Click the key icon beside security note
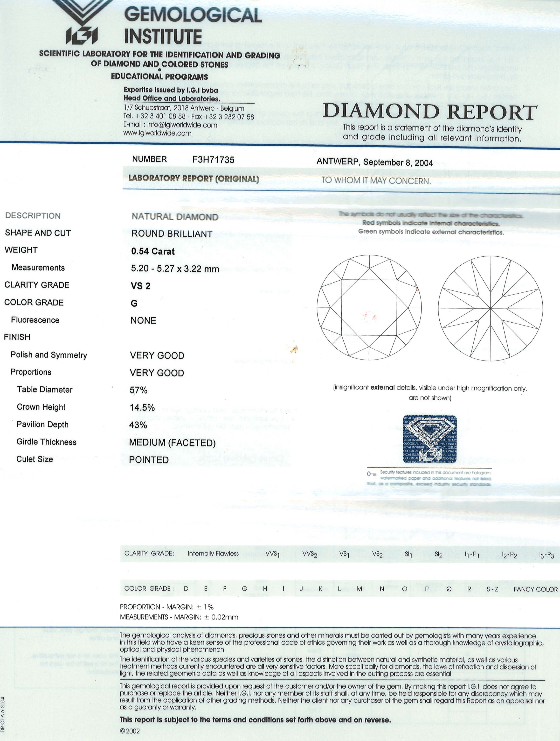This screenshot has height=741, width=560. coord(372,474)
